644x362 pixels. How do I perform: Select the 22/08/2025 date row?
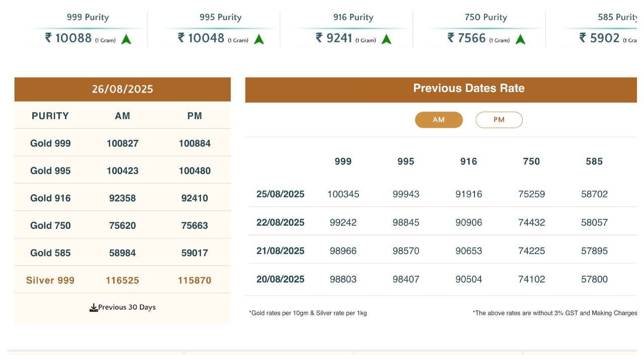(280, 222)
